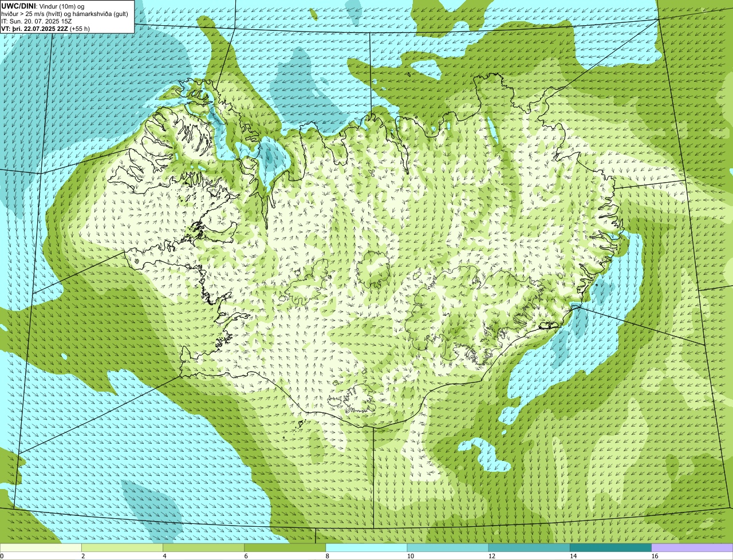Image resolution: width=733 pixels, height=560 pixels.
Task: Click the valid time 'VT: þri. 22.07.2025 22Z (+55 h)'
Action: pos(45,29)
